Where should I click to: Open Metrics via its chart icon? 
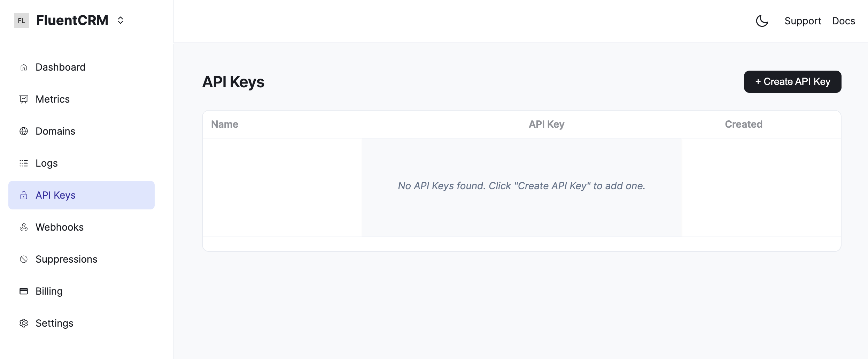[x=23, y=99]
